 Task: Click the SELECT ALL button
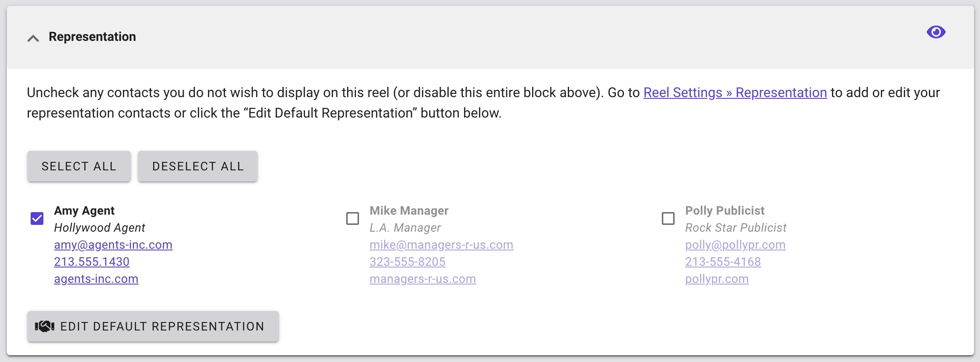pyautogui.click(x=79, y=166)
